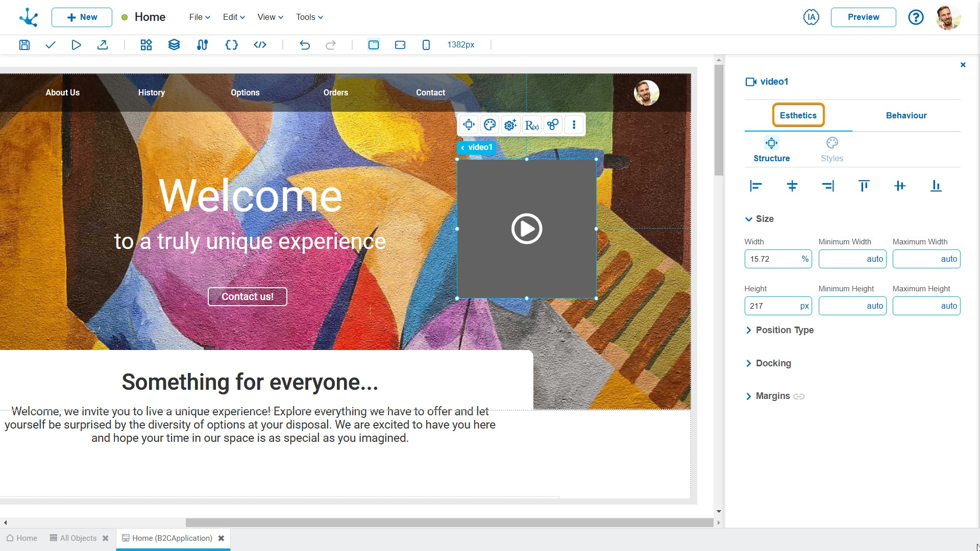Click the code editor angle-brackets icon
980x551 pixels.
pyautogui.click(x=260, y=44)
